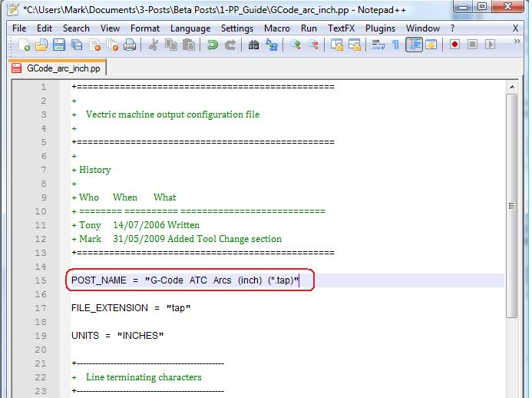
Task: Open the File menu
Action: [x=19, y=28]
